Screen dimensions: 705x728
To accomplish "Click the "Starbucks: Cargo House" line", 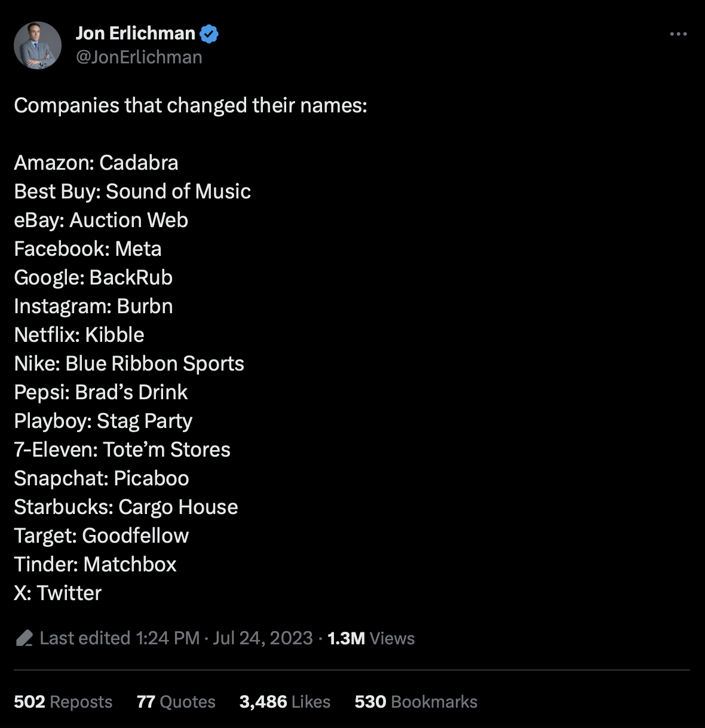I will pyautogui.click(x=126, y=507).
